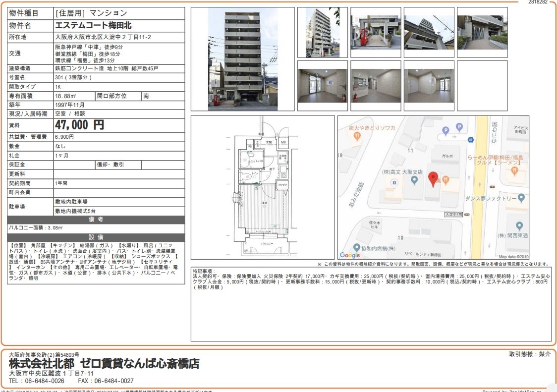The image size is (557, 392).
Task: Click the バルコニー面積:3.08㎡ note
Action: click(x=36, y=228)
